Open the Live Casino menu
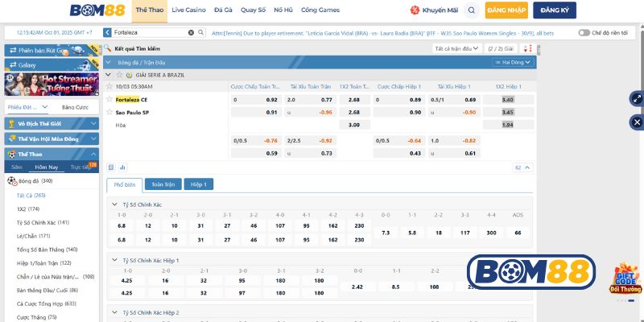The image size is (644, 322). [188, 10]
